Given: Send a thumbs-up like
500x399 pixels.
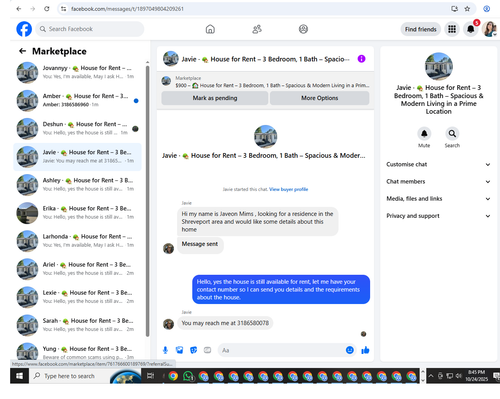Looking at the screenshot, I should [365, 350].
